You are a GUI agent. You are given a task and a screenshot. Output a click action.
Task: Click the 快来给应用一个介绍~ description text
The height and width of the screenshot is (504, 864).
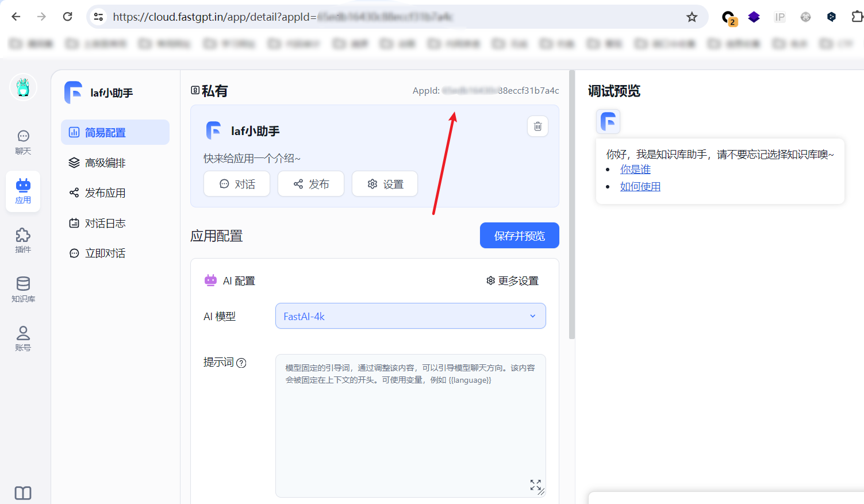(252, 158)
